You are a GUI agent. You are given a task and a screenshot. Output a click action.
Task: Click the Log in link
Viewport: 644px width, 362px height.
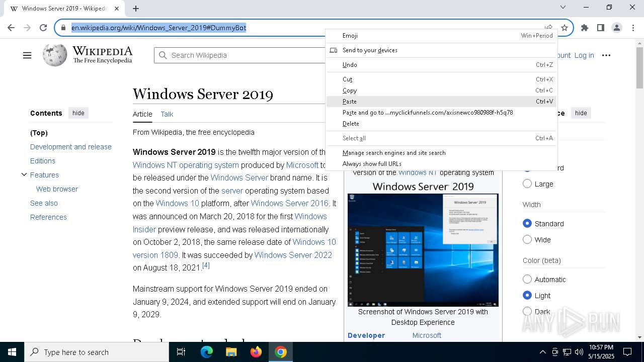(584, 55)
